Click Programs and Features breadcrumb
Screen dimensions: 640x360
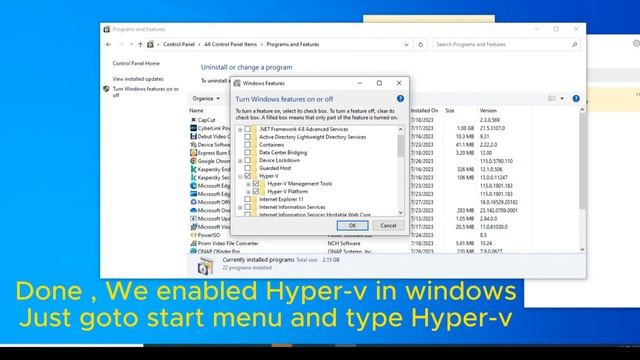point(293,44)
